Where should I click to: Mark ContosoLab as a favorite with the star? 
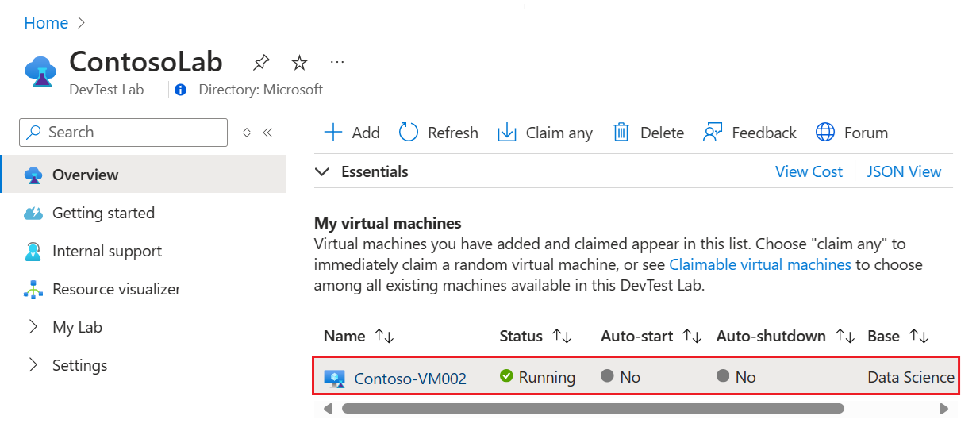299,62
